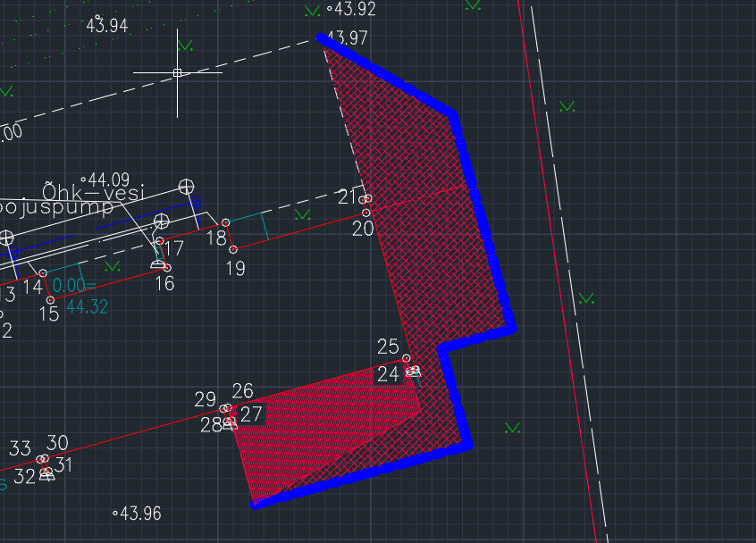
Task: Select the 43.97 elevation text
Action: tap(348, 38)
